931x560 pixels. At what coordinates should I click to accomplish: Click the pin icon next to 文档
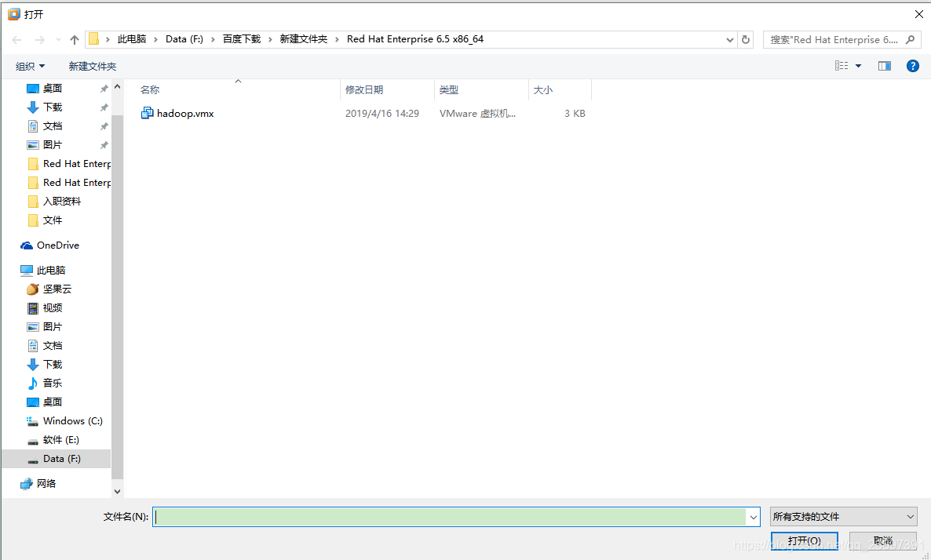point(104,126)
